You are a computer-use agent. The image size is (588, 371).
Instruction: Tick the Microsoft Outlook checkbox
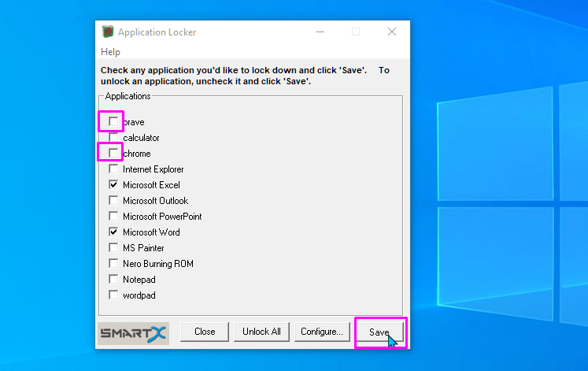113,200
